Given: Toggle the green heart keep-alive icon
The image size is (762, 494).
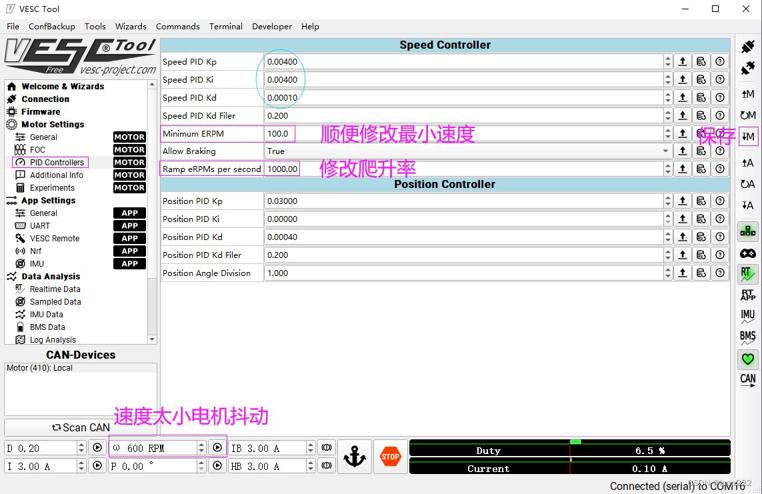Looking at the screenshot, I should (x=747, y=359).
